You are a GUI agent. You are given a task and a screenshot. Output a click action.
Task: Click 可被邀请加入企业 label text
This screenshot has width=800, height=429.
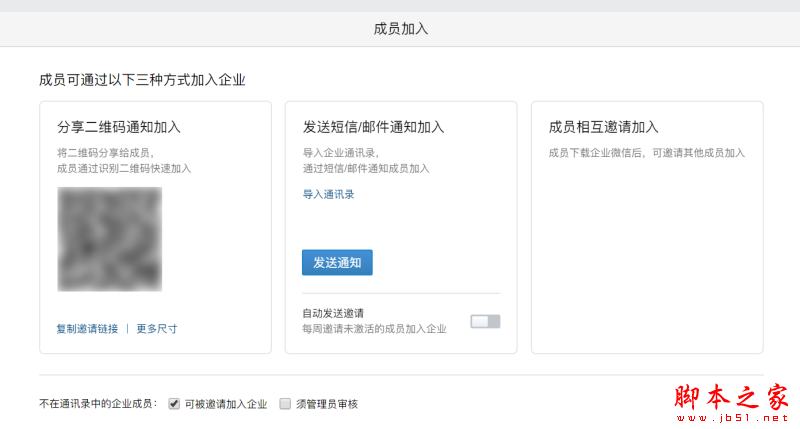[226, 404]
